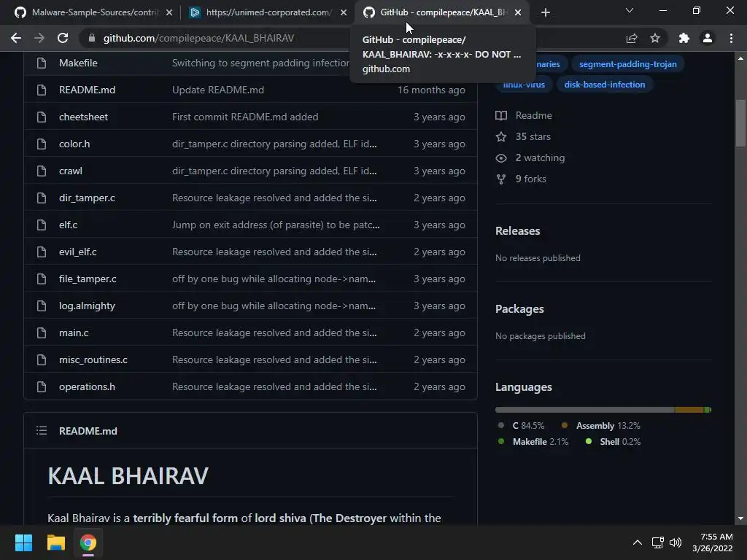Click file icon beside operations.h
The height and width of the screenshot is (560, 747).
pos(42,386)
